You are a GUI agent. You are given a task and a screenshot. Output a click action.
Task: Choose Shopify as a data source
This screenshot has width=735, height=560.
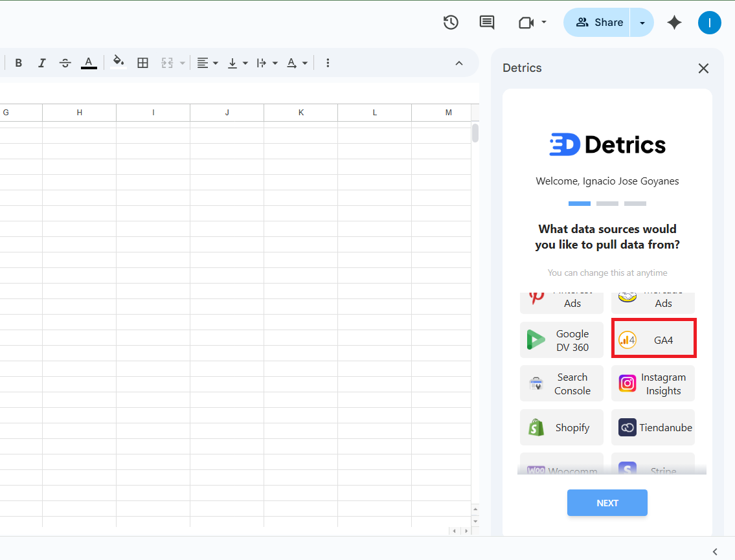click(x=561, y=427)
